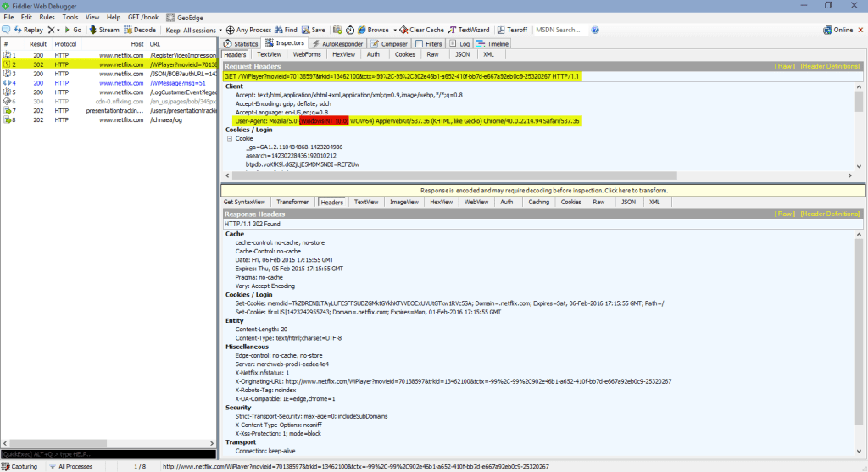Switch request inspector to TextView tab
Image resolution: width=868 pixels, height=472 pixels.
[269, 54]
